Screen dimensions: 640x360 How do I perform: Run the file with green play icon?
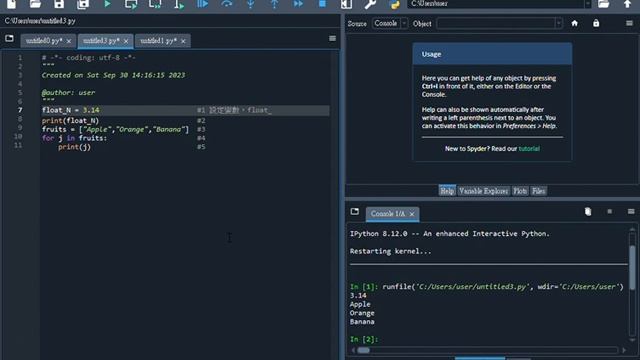point(107,4)
